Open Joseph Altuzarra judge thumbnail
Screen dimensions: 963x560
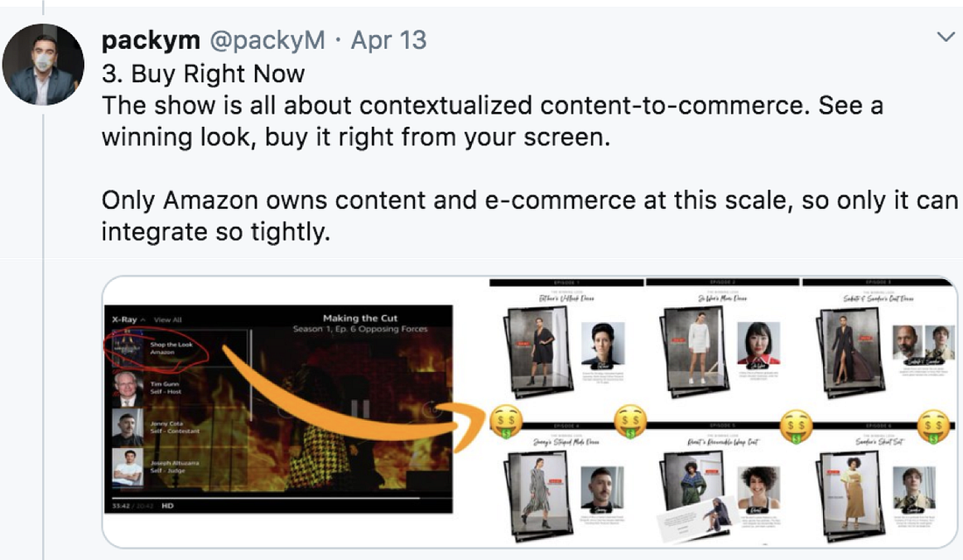[x=127, y=466]
